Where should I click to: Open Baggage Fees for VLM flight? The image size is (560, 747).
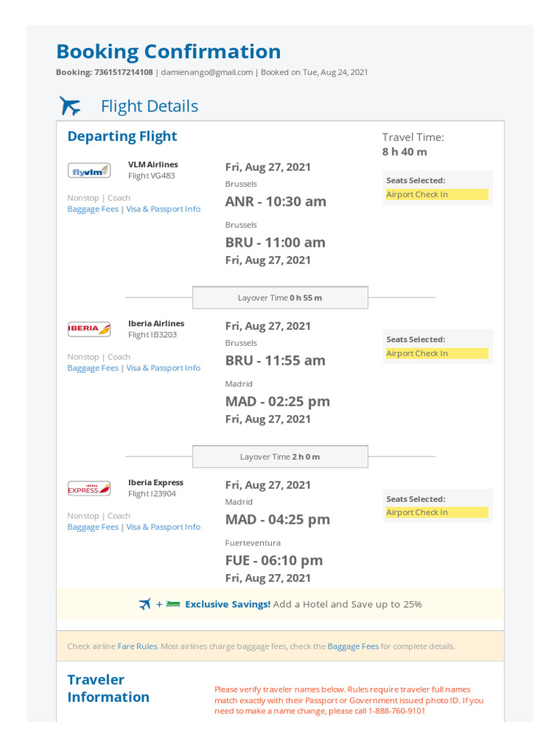[93, 209]
